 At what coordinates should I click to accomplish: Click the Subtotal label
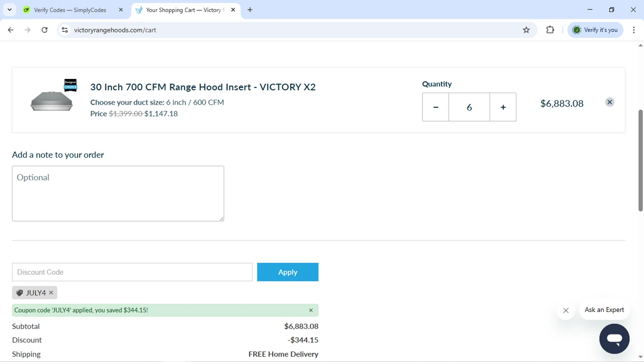click(26, 326)
